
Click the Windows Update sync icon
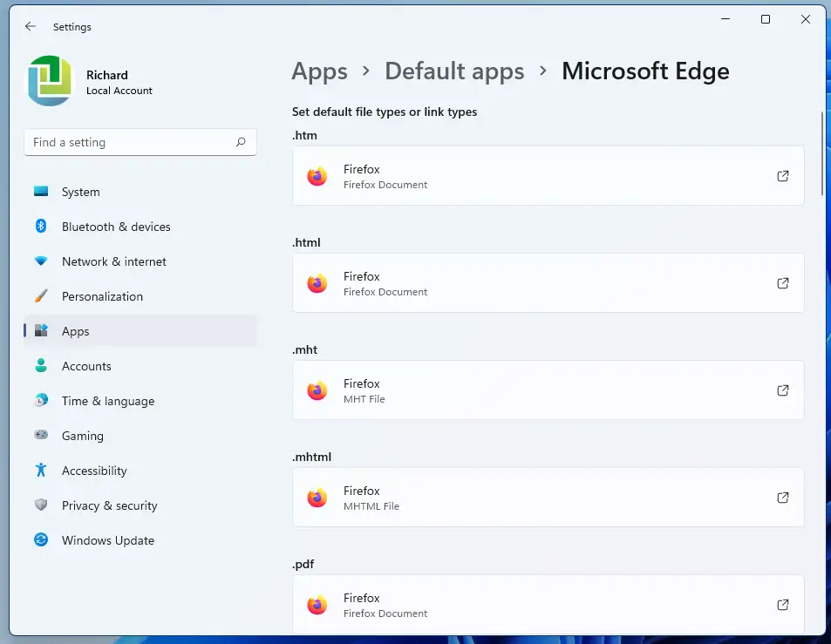pyautogui.click(x=41, y=539)
